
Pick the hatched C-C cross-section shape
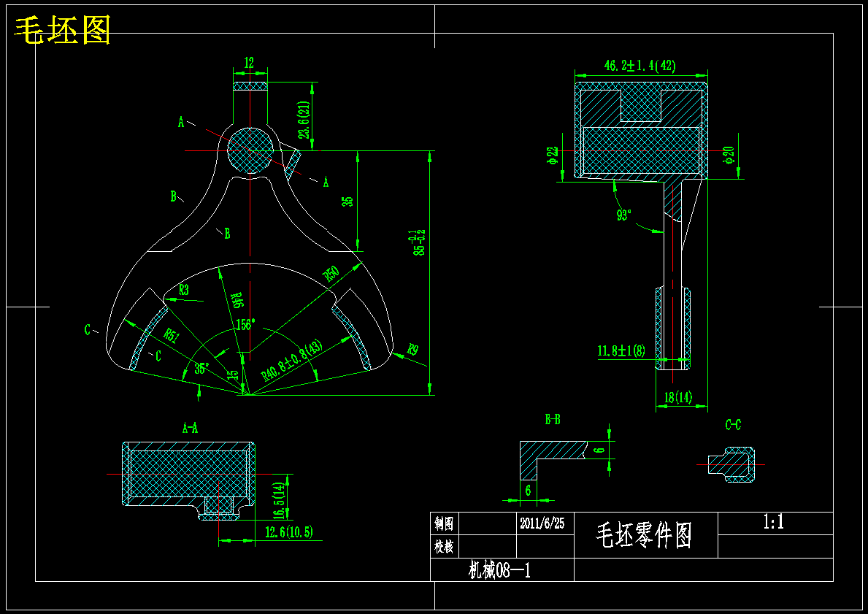click(731, 464)
